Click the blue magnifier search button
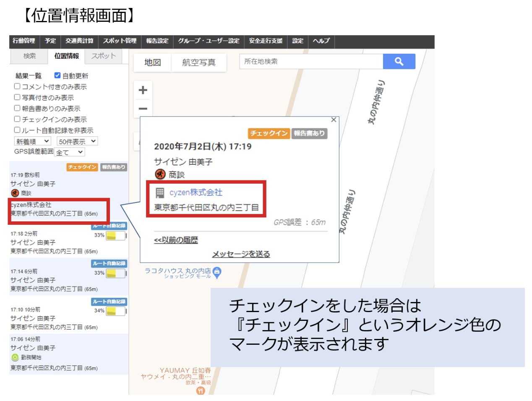Image resolution: width=532 pixels, height=401 pixels. point(399,61)
